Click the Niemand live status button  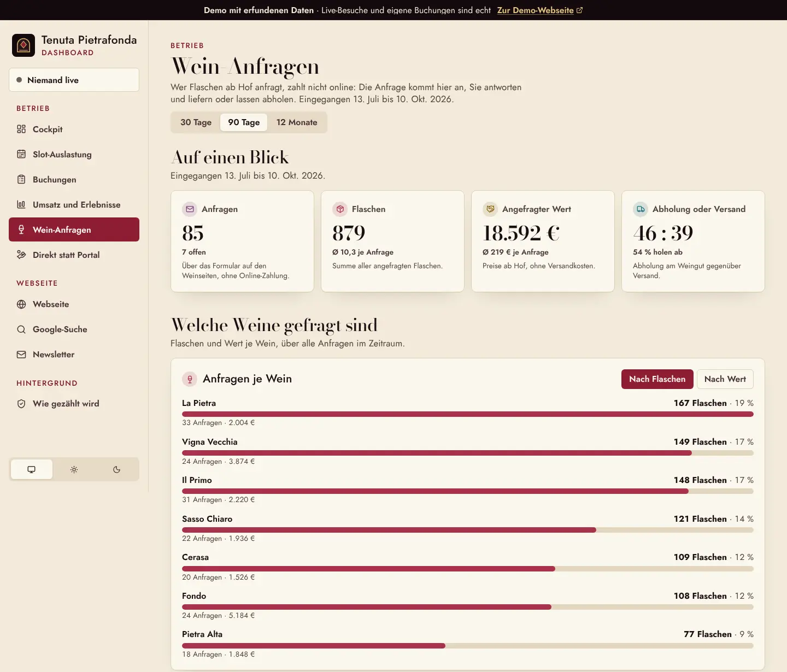tap(74, 80)
